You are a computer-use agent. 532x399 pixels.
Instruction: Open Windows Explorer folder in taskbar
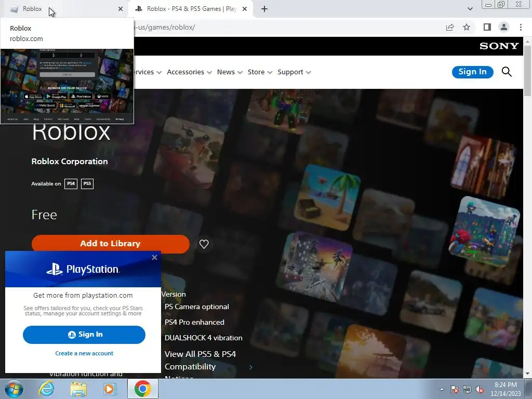tap(78, 389)
